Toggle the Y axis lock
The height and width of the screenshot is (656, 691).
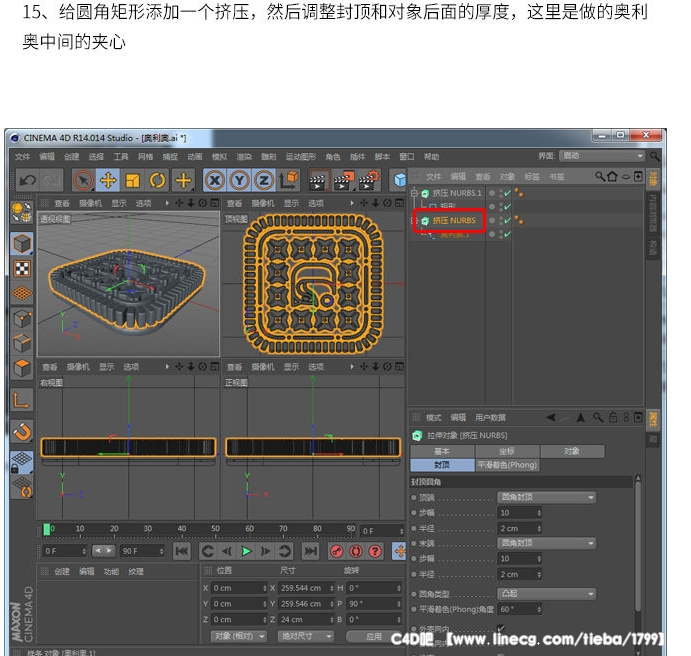(x=239, y=180)
